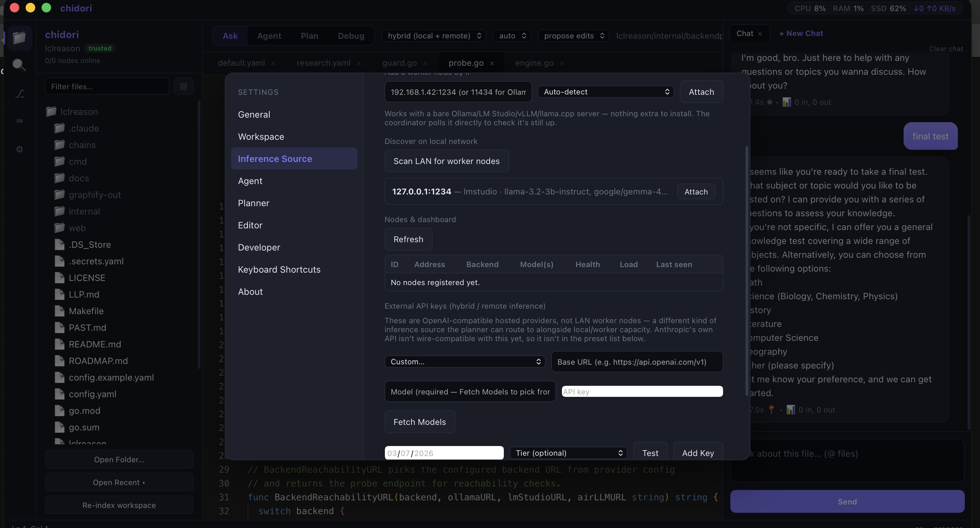
Task: Click the lclreason root folder icon
Action: pyautogui.click(x=52, y=111)
